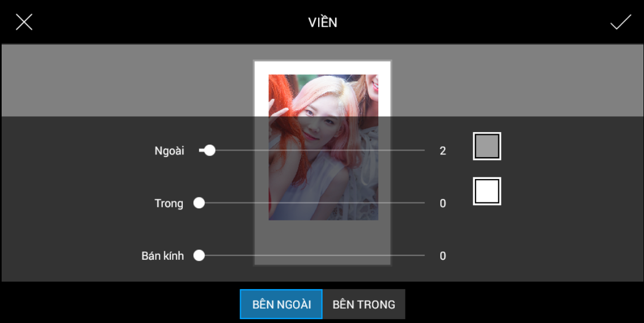This screenshot has width=644, height=323.
Task: Click the Bán kính value showing 0
Action: (x=443, y=256)
